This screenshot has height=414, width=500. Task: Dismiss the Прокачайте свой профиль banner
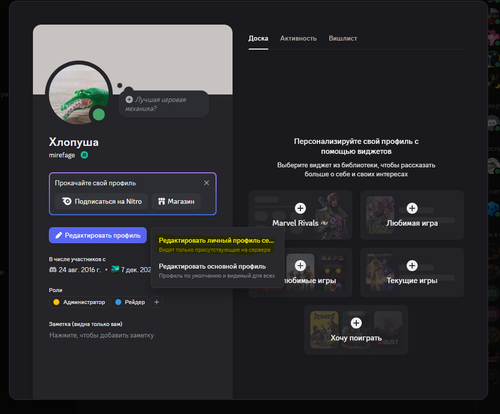point(207,183)
